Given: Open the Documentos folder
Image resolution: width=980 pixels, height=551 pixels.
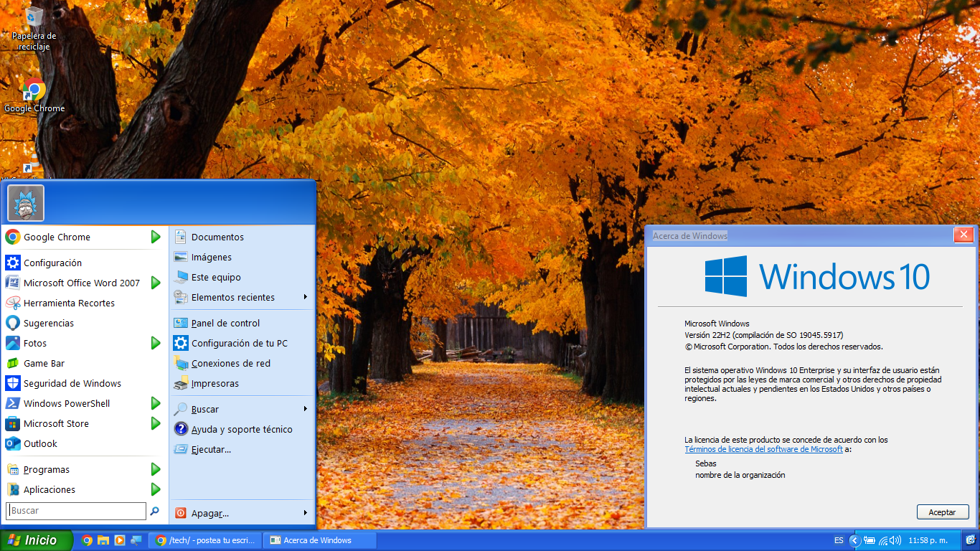Looking at the screenshot, I should (x=242, y=237).
